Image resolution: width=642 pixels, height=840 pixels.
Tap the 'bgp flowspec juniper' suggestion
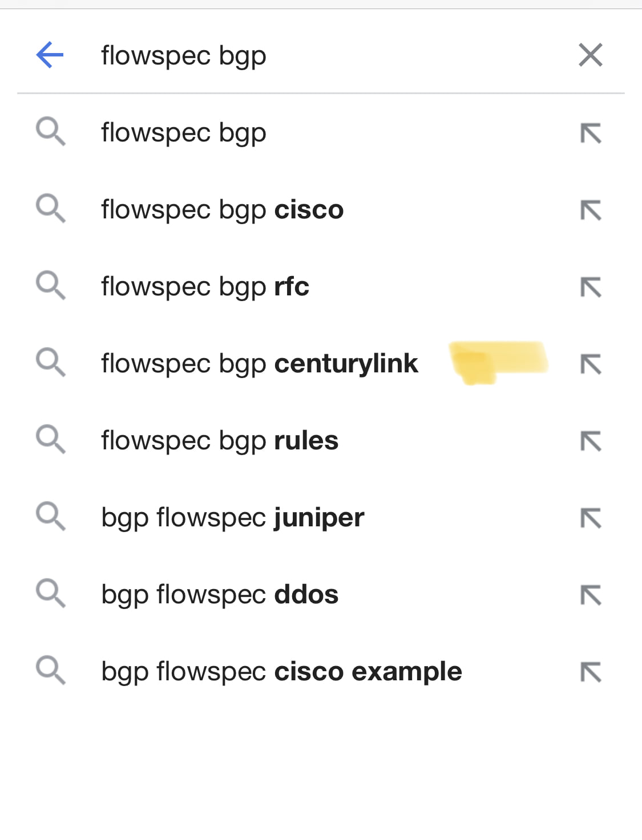233,518
